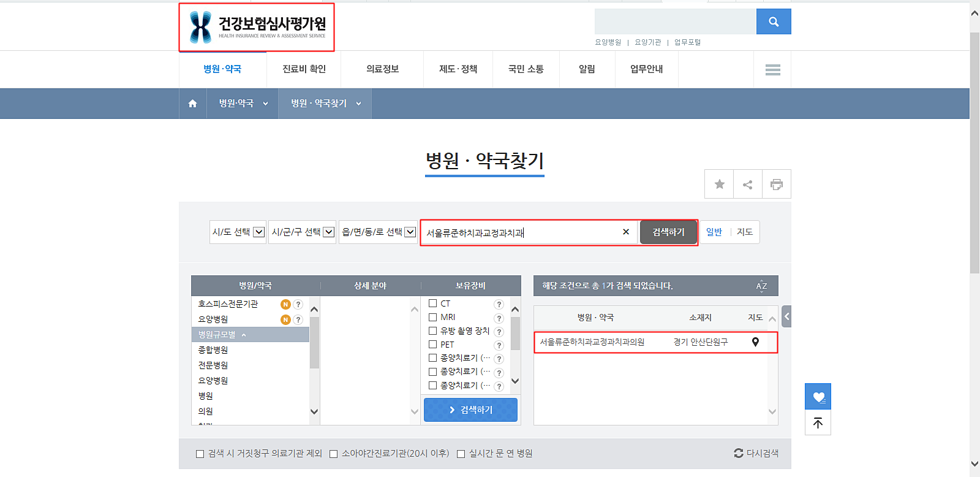Check 유방 촬영 장치 checkbox
This screenshot has height=477, width=980.
pyautogui.click(x=432, y=330)
